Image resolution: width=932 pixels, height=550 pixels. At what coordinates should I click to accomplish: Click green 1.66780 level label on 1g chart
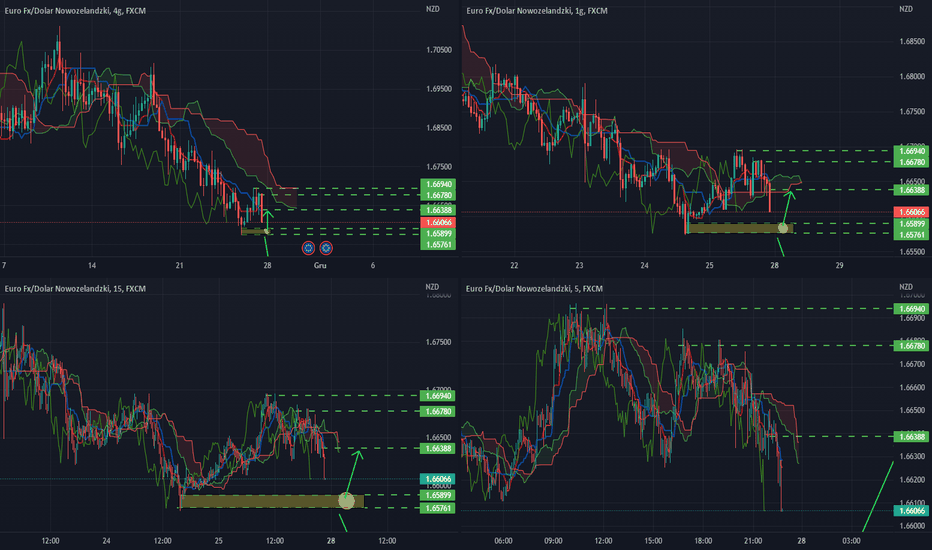pos(911,162)
